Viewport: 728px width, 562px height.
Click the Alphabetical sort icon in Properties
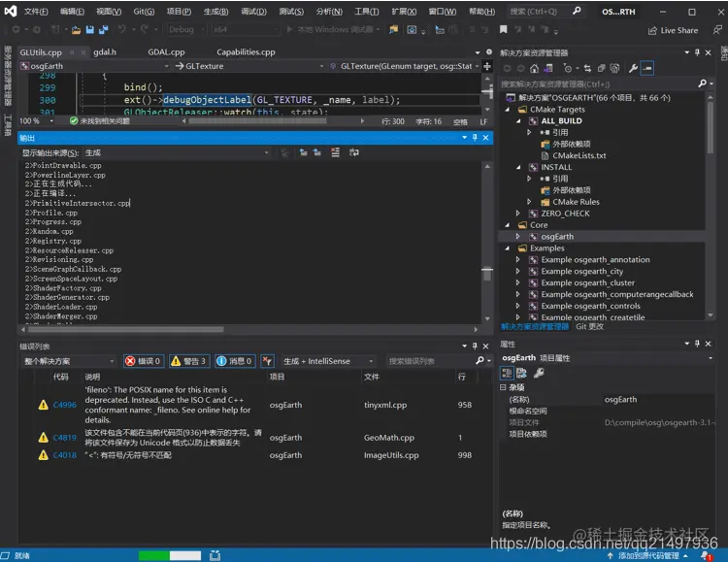[522, 373]
